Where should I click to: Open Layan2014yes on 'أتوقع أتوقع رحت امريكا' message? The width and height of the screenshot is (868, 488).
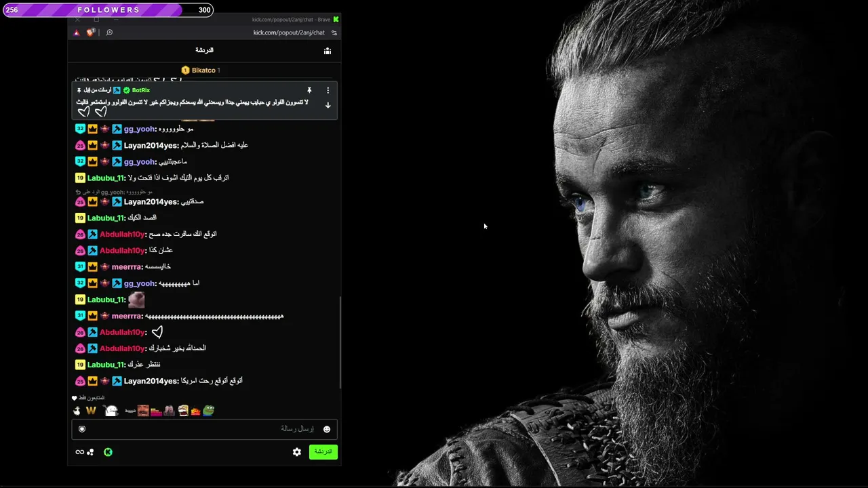(151, 381)
